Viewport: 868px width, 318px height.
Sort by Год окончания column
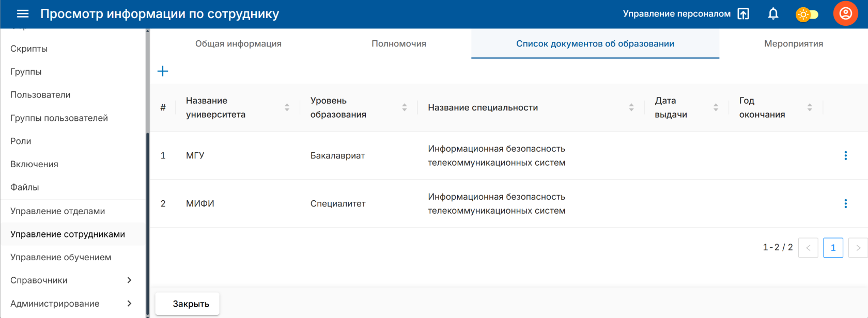(809, 107)
